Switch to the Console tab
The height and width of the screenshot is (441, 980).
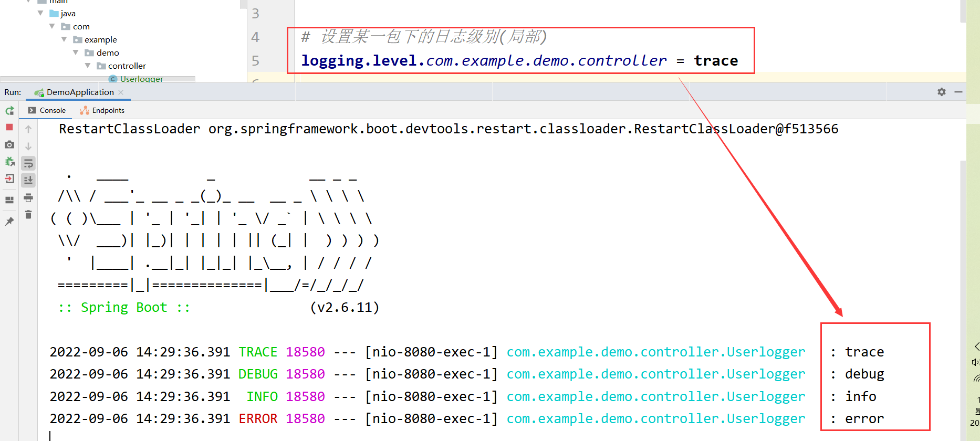coord(47,110)
